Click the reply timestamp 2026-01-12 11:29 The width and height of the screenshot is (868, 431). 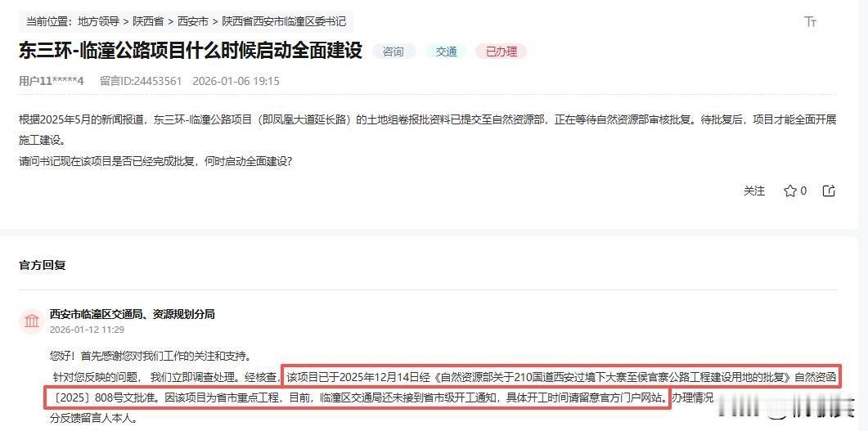click(x=87, y=330)
